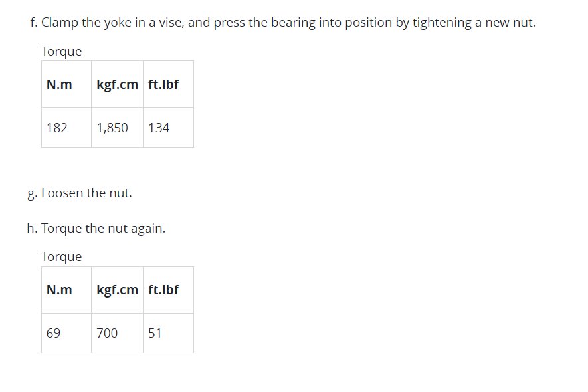Click the kgf.cm header in second table
Viewport: 588px width, 392px height.
coord(117,290)
